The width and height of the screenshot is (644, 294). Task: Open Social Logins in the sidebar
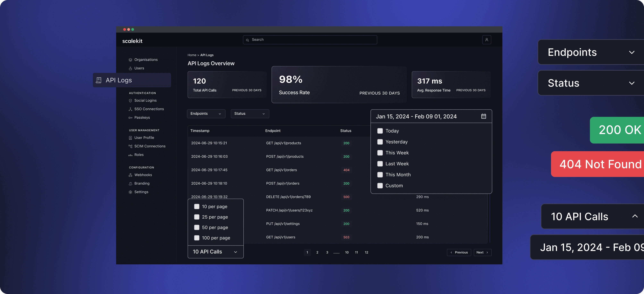pos(145,101)
